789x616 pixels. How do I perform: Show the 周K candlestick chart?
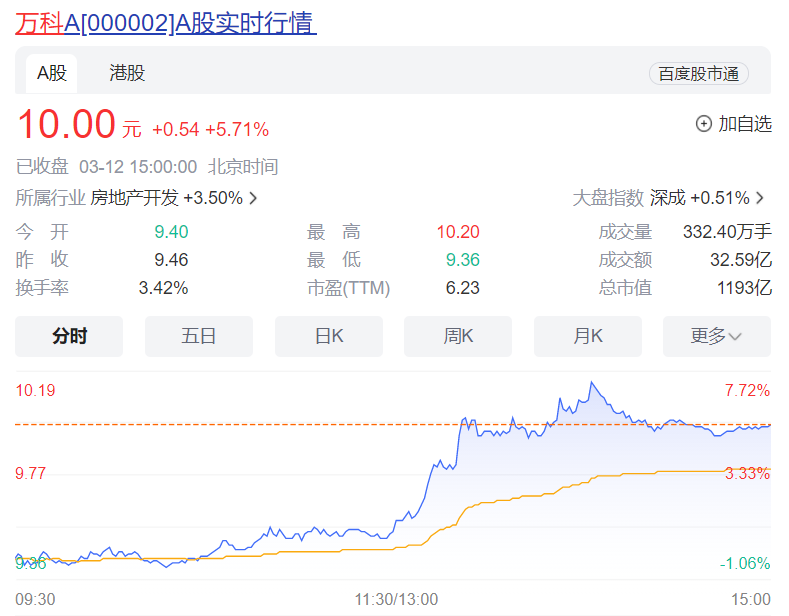point(458,336)
